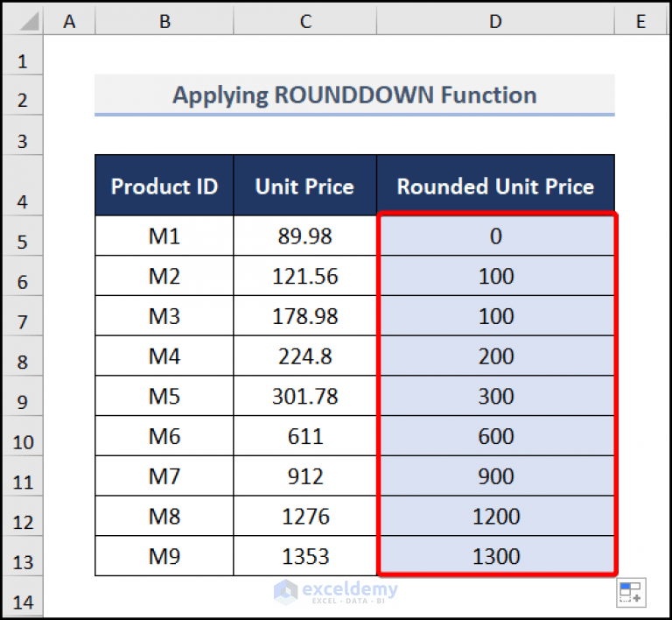Click cell containing M3
The width and height of the screenshot is (672, 620).
164,315
